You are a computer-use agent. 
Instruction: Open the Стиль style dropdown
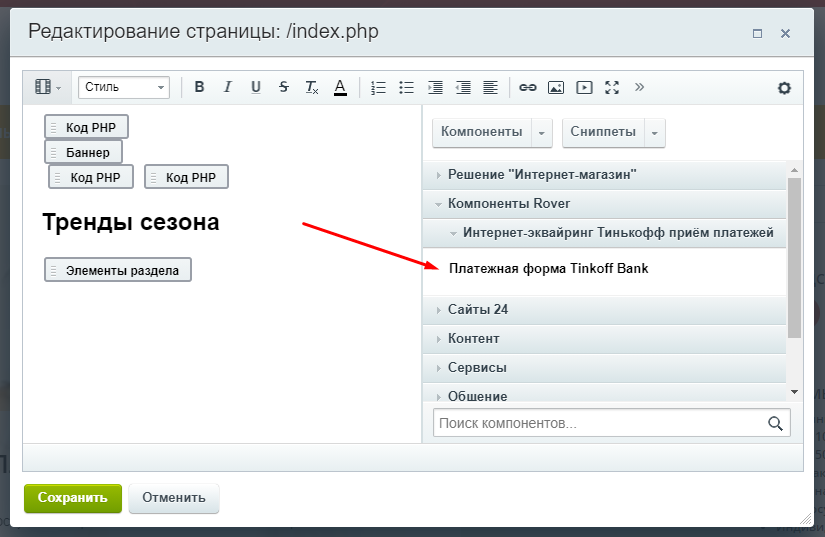click(124, 87)
